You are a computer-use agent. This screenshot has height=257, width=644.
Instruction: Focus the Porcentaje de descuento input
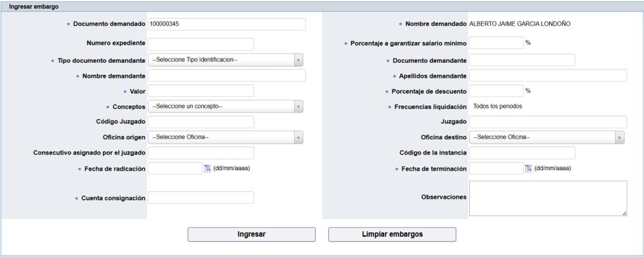(x=496, y=91)
